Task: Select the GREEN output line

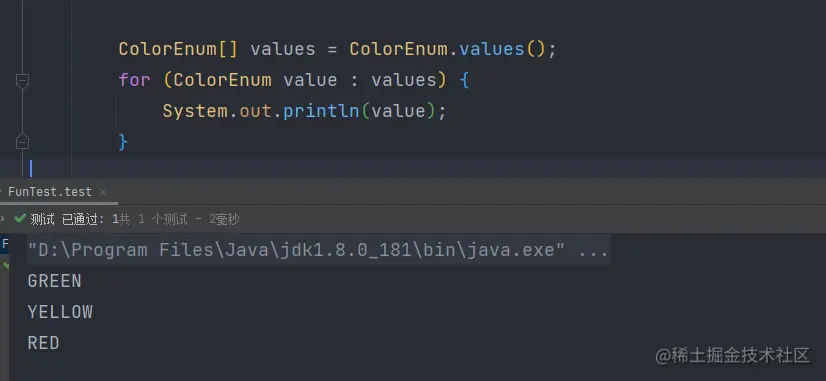Action: point(54,281)
